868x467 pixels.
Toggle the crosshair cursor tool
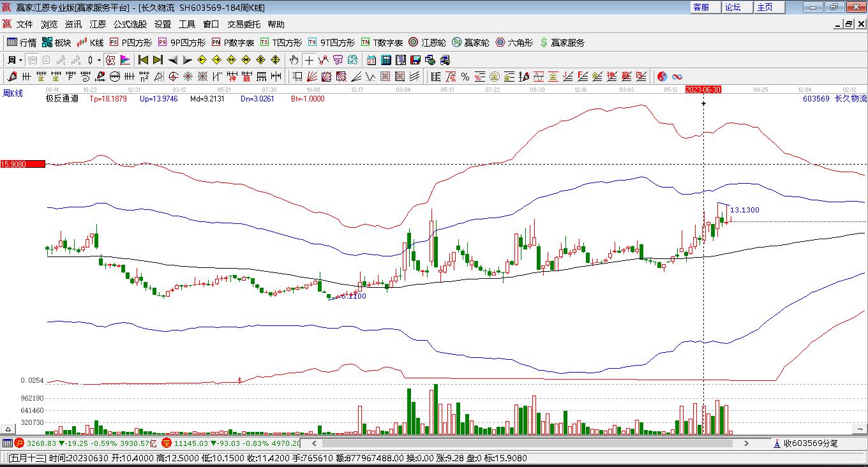pos(309,60)
